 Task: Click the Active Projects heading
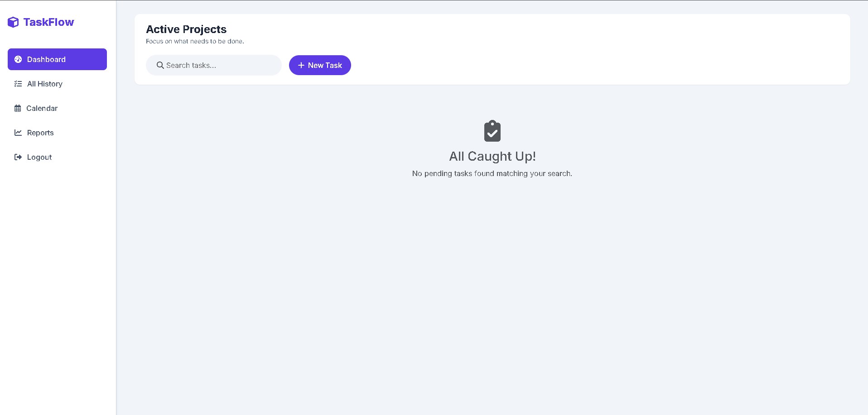pyautogui.click(x=186, y=29)
